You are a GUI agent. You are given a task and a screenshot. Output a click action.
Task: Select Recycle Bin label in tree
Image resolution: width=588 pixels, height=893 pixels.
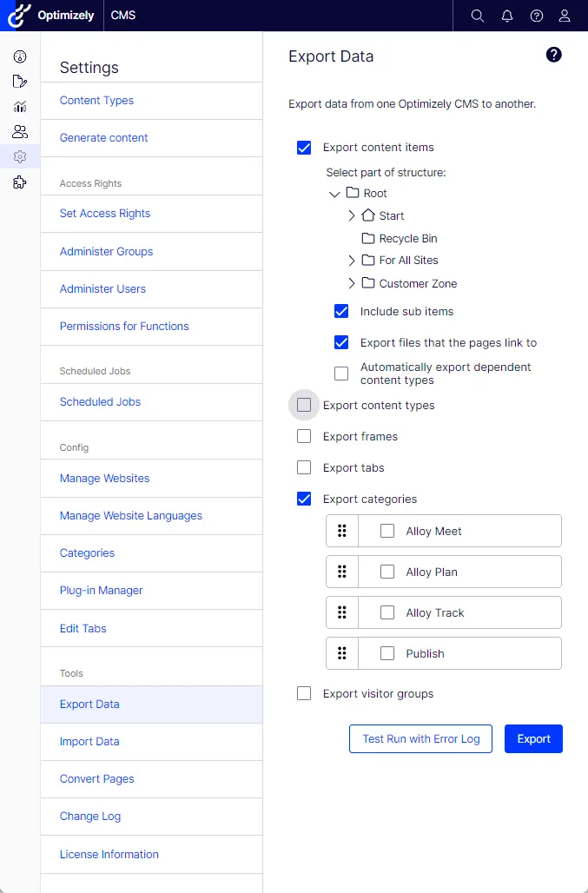408,239
